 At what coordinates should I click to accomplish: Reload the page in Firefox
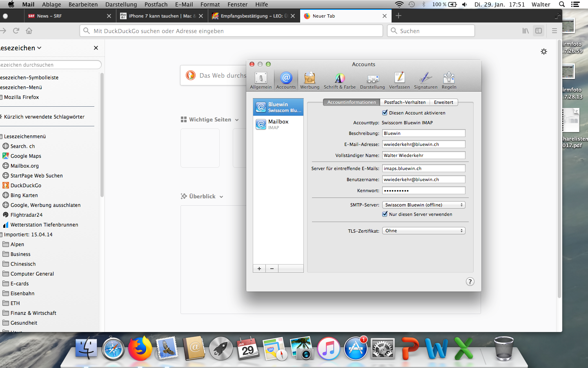[16, 31]
